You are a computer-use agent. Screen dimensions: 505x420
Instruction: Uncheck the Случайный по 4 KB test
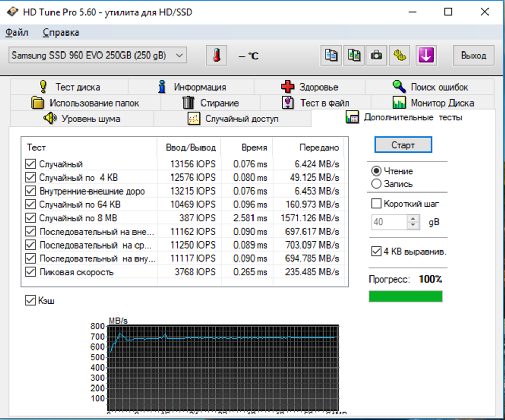tap(30, 178)
